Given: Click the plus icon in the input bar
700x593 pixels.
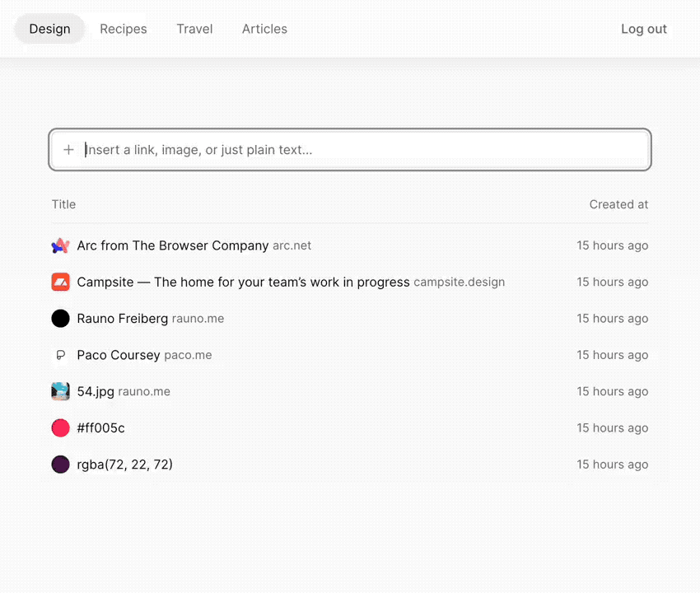Looking at the screenshot, I should (x=68, y=150).
